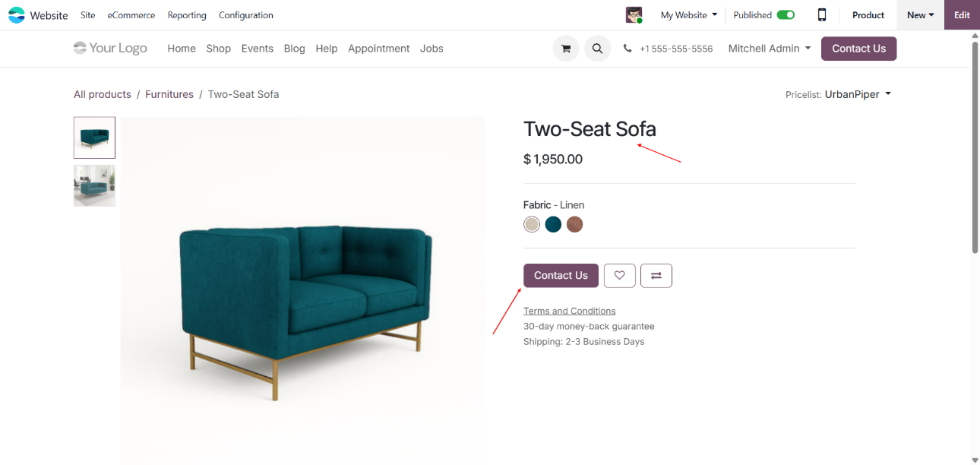
Task: Click the compare arrows icon
Action: [656, 276]
